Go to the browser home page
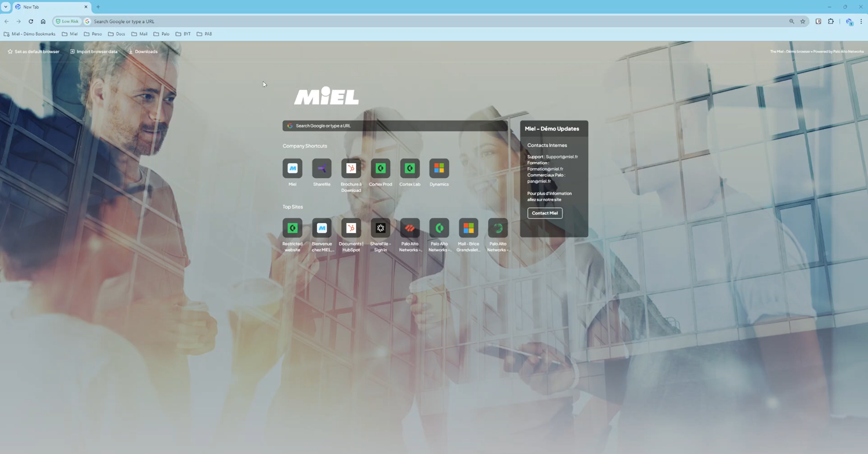The width and height of the screenshot is (868, 454). 43,21
